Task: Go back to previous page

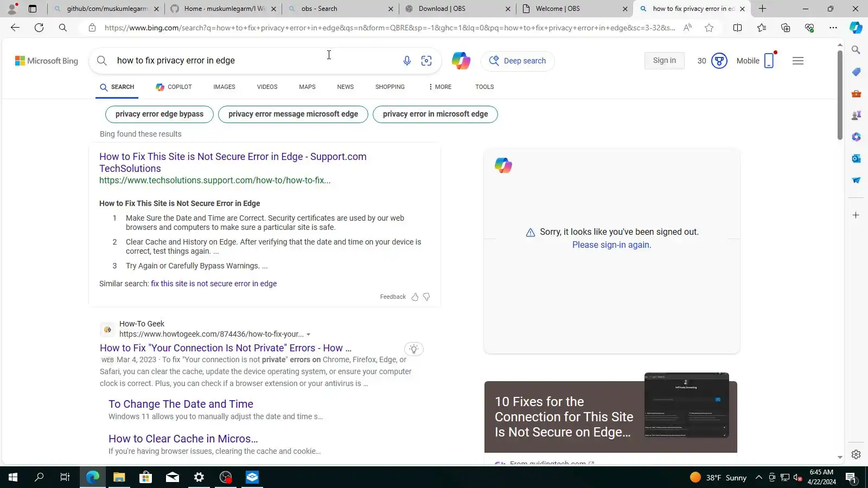Action: coord(15,28)
